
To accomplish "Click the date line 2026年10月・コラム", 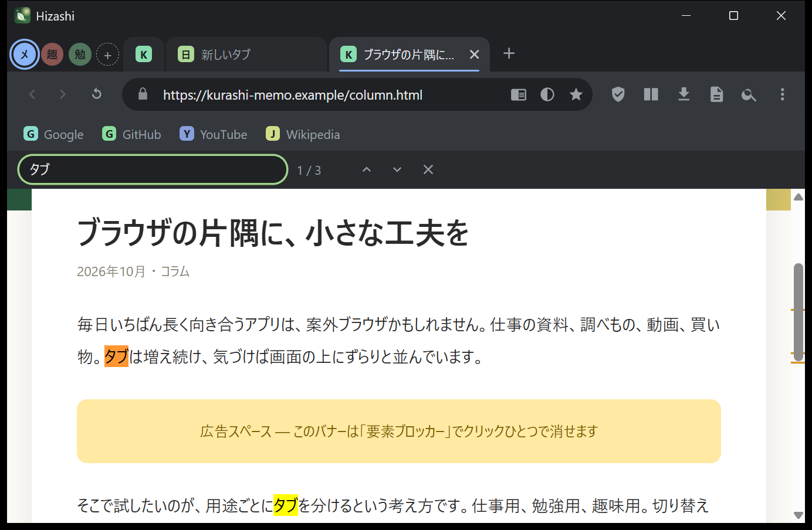I will (133, 271).
